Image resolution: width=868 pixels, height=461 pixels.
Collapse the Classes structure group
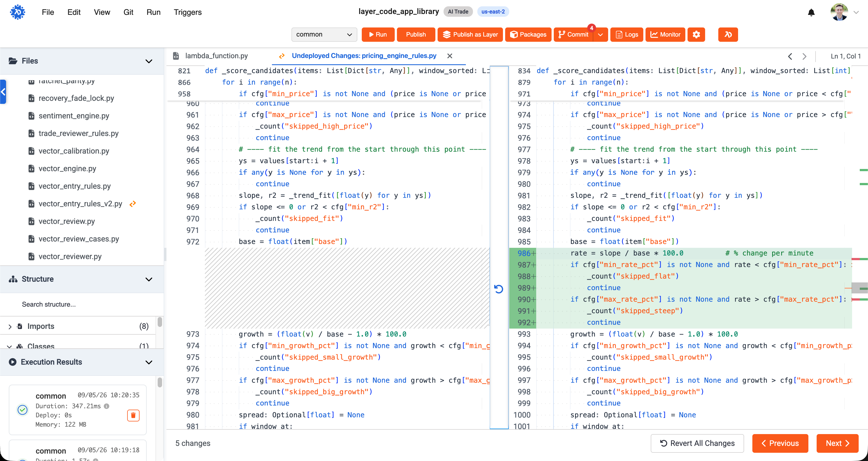point(9,346)
